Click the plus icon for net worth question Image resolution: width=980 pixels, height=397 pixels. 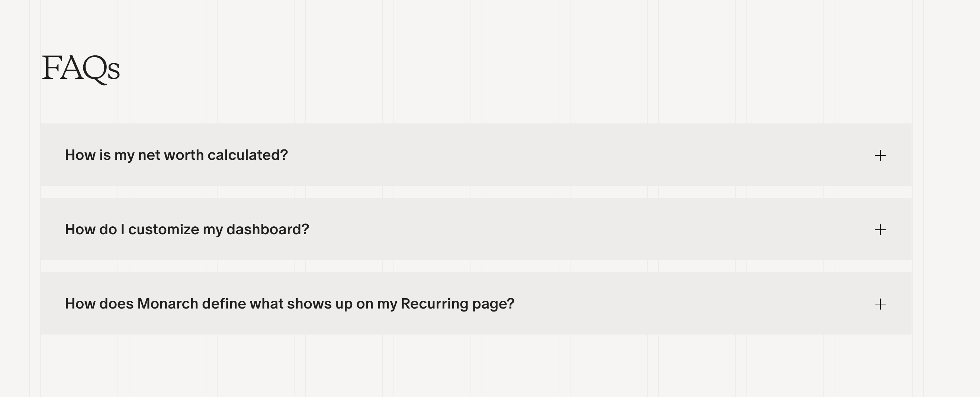coord(880,155)
